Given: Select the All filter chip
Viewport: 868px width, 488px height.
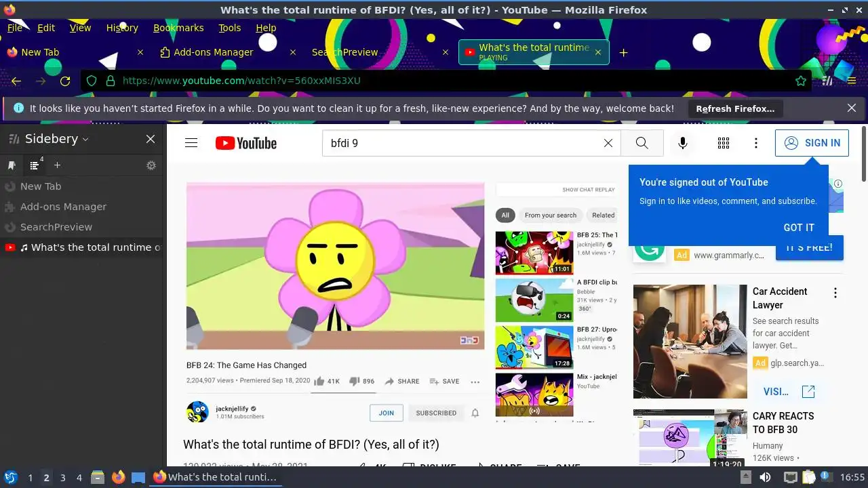Looking at the screenshot, I should 505,216.
